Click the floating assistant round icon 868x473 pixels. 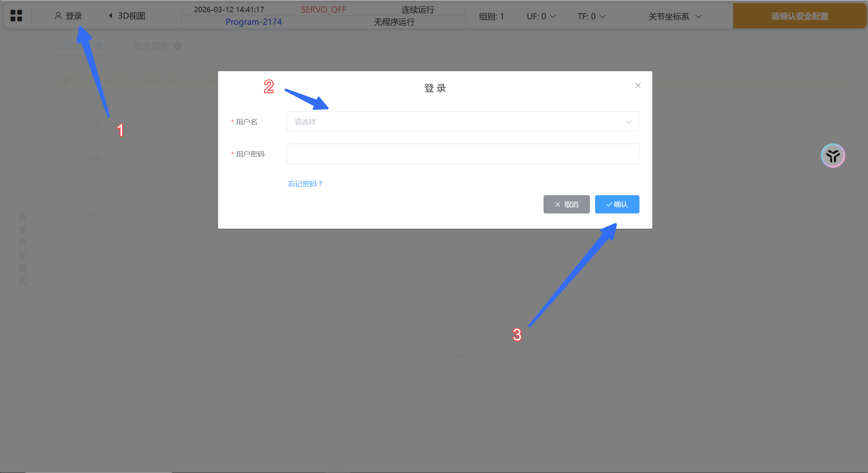833,156
